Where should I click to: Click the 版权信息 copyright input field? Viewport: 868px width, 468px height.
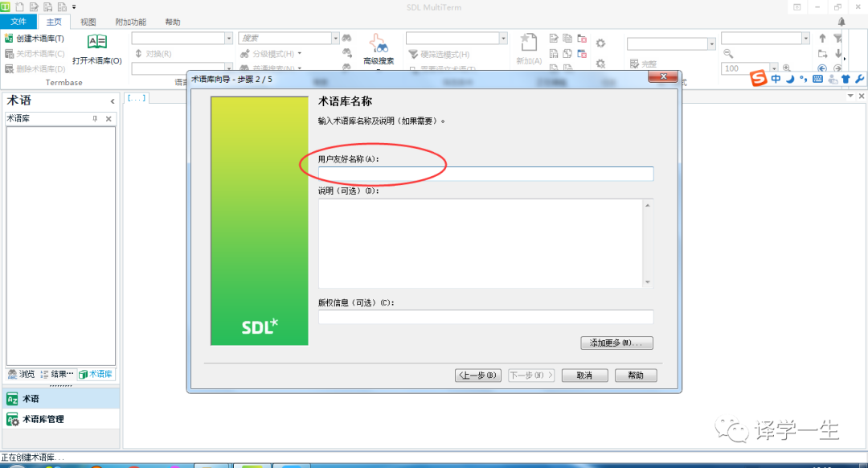click(485, 317)
